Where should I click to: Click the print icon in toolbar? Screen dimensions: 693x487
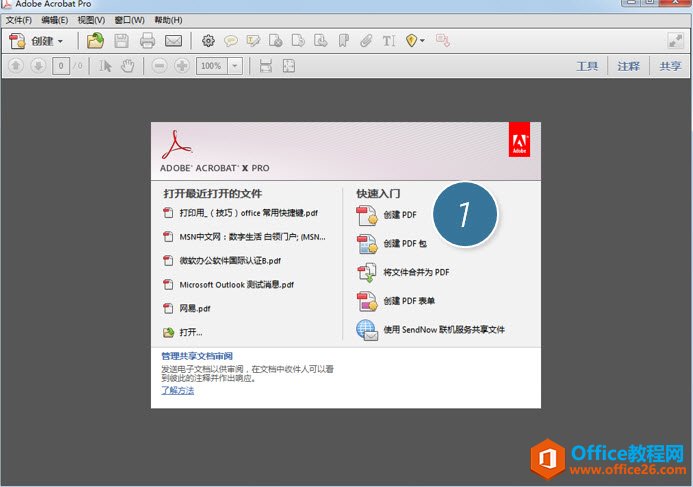(147, 41)
